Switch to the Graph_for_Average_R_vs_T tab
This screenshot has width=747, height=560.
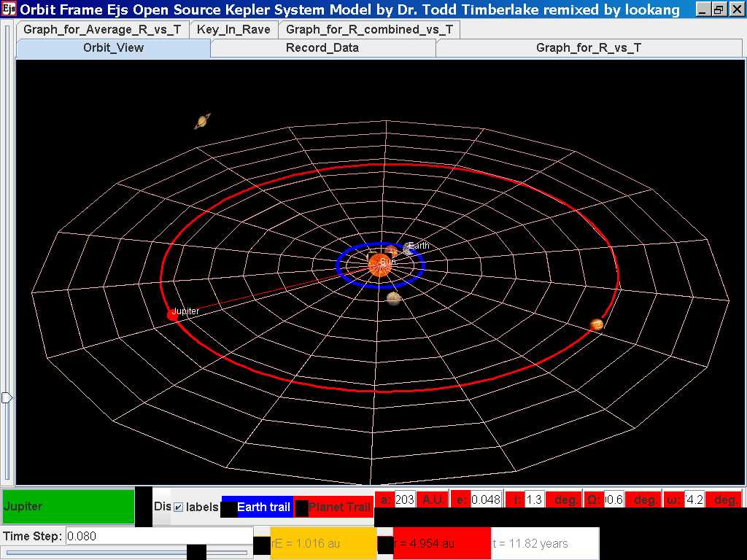click(102, 29)
